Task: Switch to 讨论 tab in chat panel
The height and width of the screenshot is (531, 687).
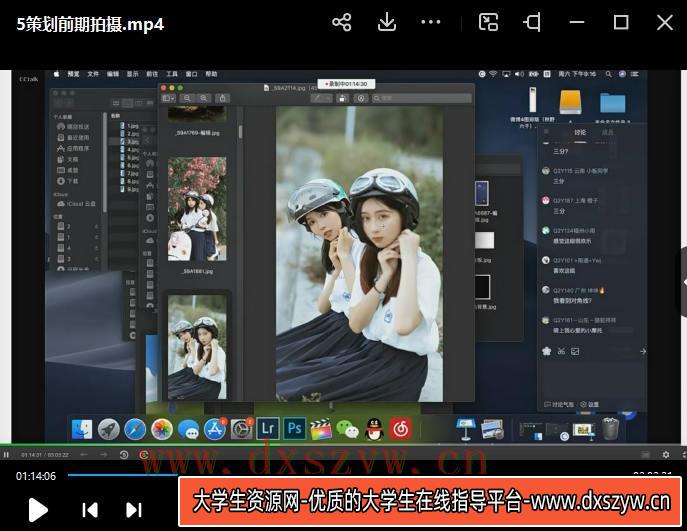Action: [580, 132]
